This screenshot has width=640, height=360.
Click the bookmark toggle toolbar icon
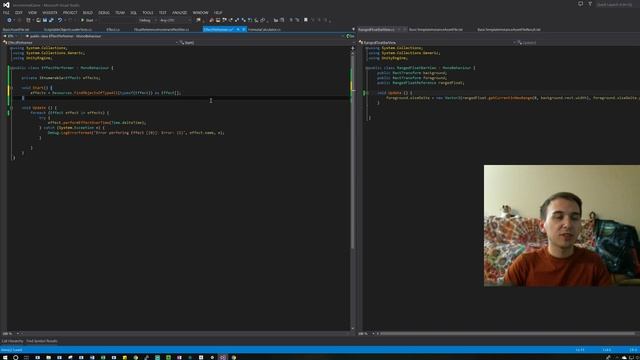pyautogui.click(x=306, y=20)
